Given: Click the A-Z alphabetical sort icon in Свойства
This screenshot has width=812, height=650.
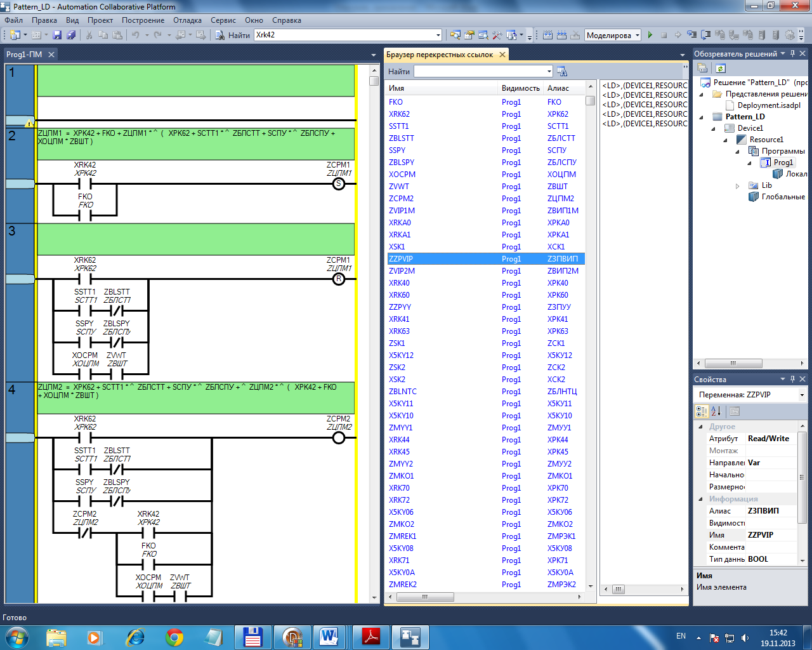Looking at the screenshot, I should tap(716, 411).
